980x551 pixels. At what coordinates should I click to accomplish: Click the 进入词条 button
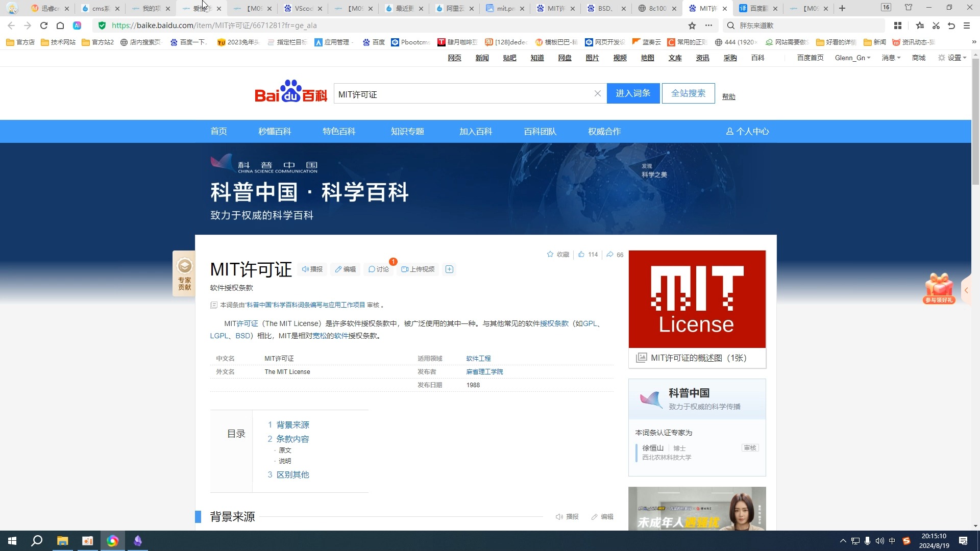633,93
